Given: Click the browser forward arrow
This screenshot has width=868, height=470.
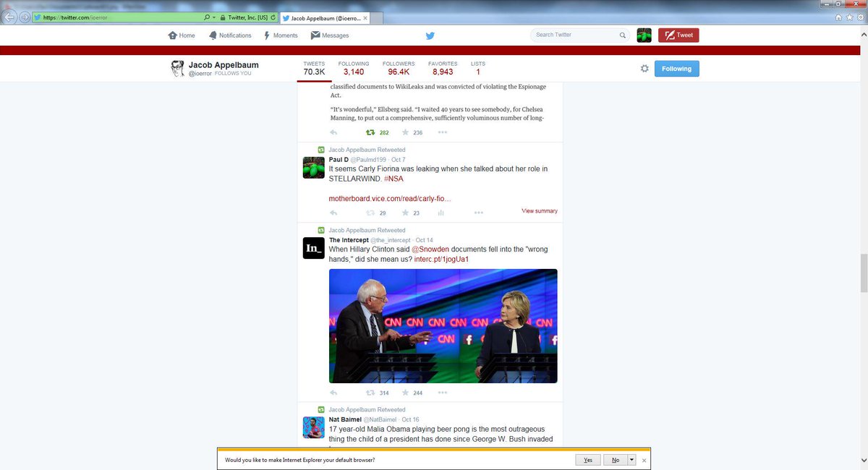Looking at the screenshot, I should (25, 17).
